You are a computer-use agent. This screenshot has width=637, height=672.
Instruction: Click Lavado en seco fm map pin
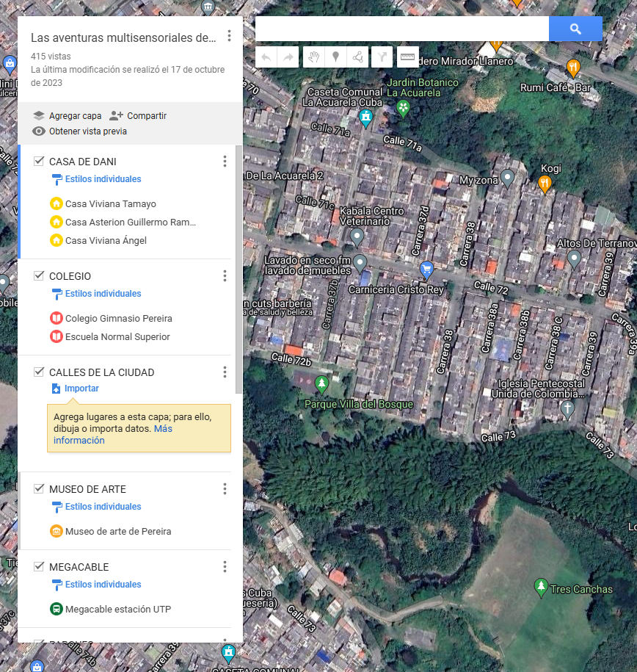(360, 263)
